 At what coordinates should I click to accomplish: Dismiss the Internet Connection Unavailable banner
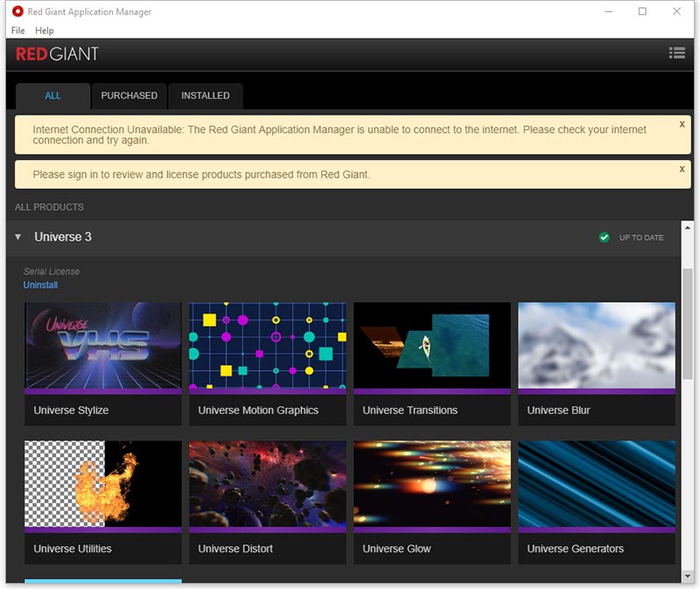click(x=682, y=124)
